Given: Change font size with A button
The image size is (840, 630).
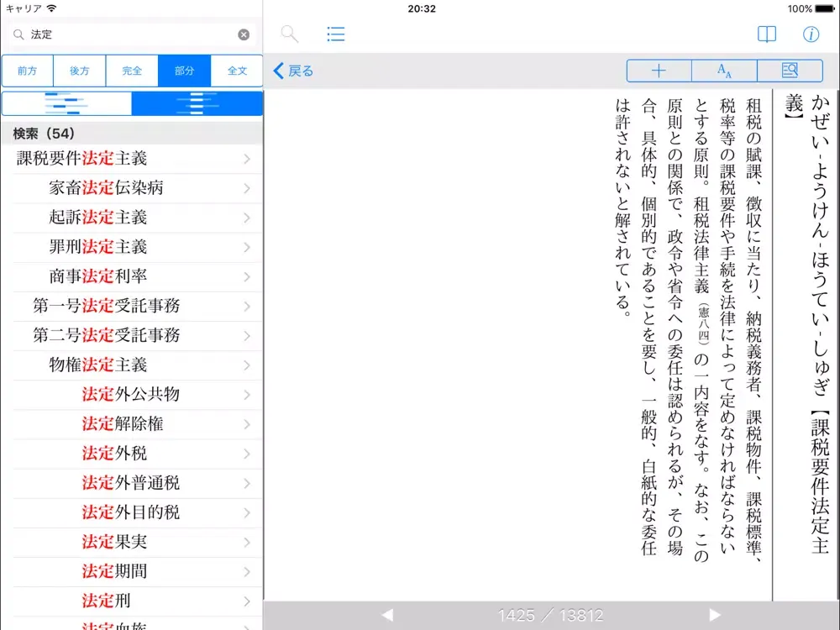Looking at the screenshot, I should pos(724,71).
